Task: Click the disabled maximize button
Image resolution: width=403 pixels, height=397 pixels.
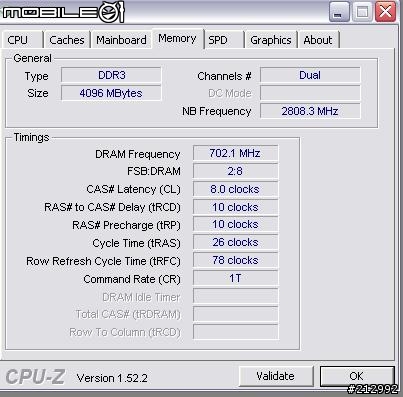Action: pos(362,12)
